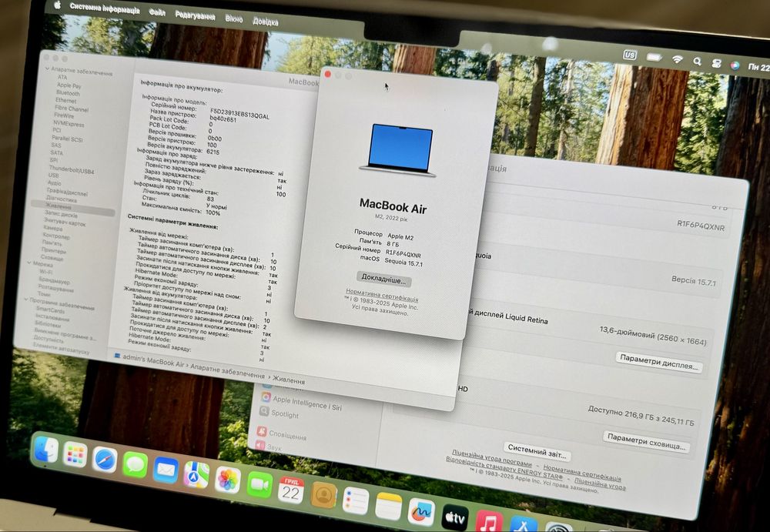Click Версія 15.7.1 text in Settings
This screenshot has width=770, height=532.
coord(694,280)
